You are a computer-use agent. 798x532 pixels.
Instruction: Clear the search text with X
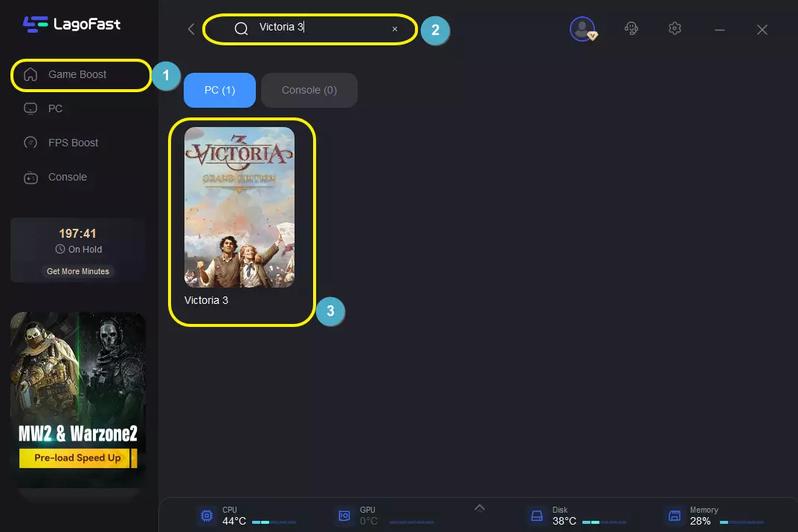[395, 29]
